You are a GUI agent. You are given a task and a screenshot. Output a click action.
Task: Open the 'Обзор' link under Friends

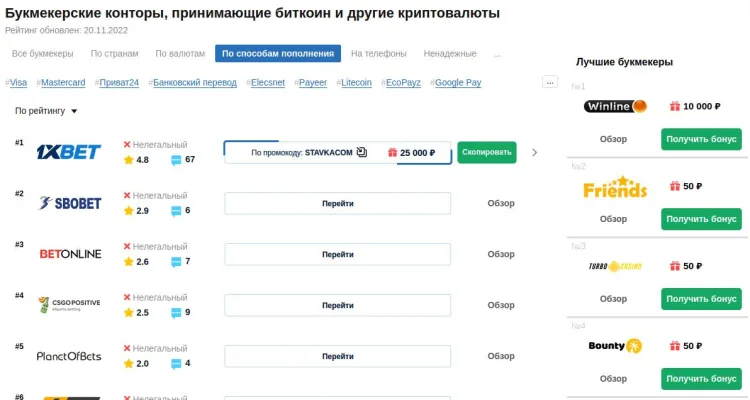[613, 219]
